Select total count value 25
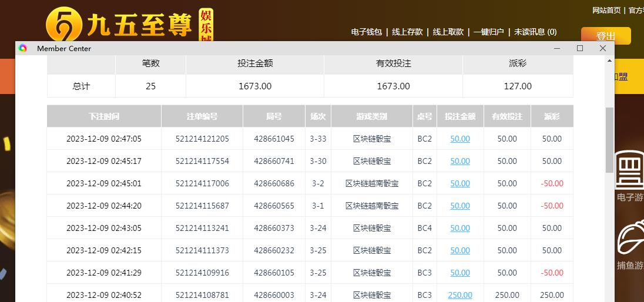The image size is (644, 302). [x=151, y=86]
